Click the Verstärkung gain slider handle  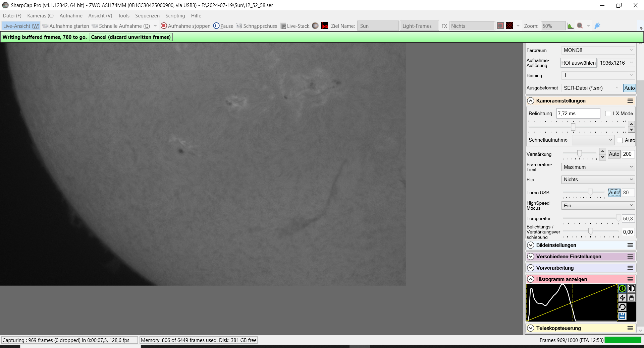pos(579,154)
